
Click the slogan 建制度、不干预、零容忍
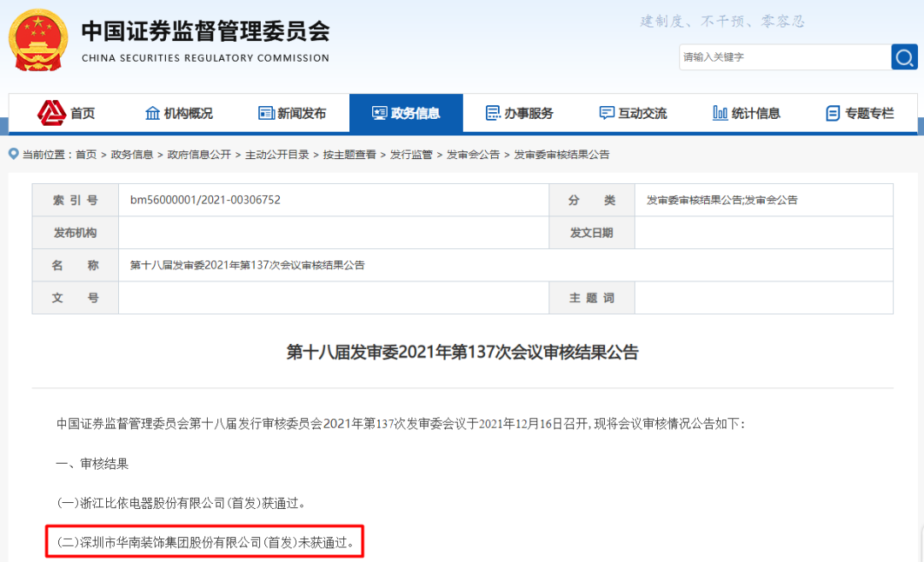pyautogui.click(x=722, y=21)
